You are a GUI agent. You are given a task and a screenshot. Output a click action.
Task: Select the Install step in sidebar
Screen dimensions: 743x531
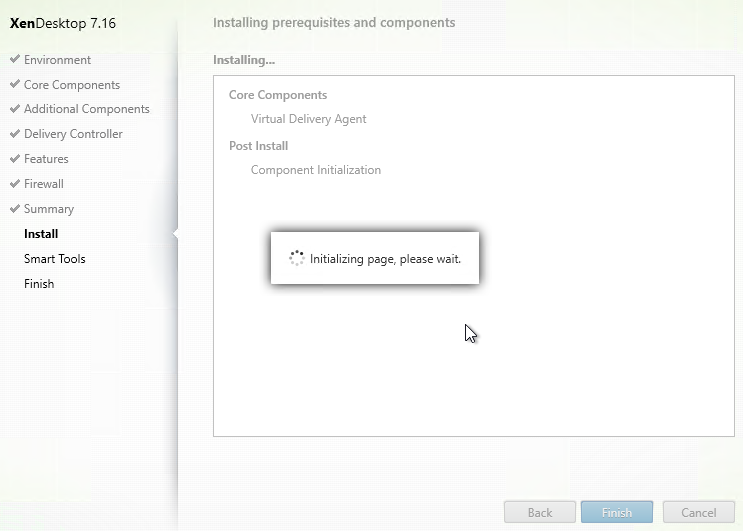[x=41, y=234]
